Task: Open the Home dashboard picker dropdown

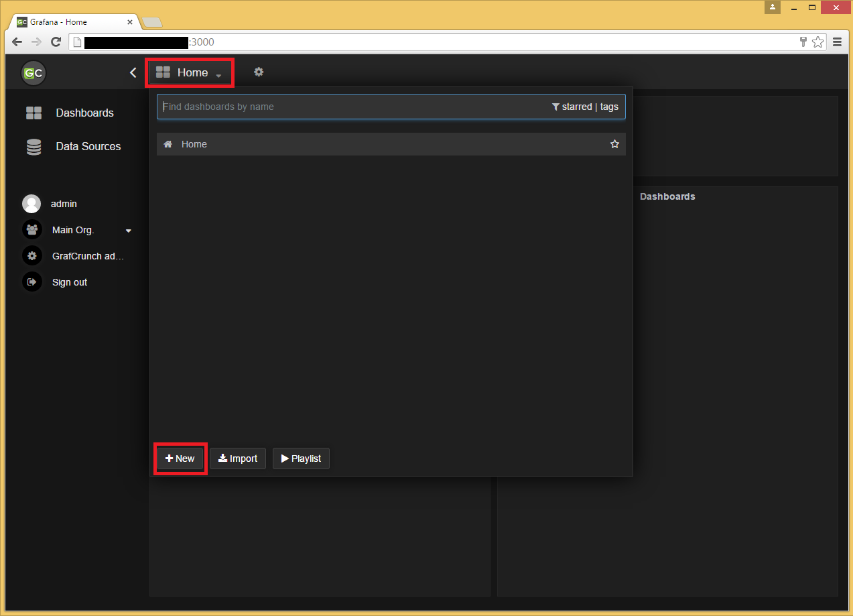Action: (190, 72)
